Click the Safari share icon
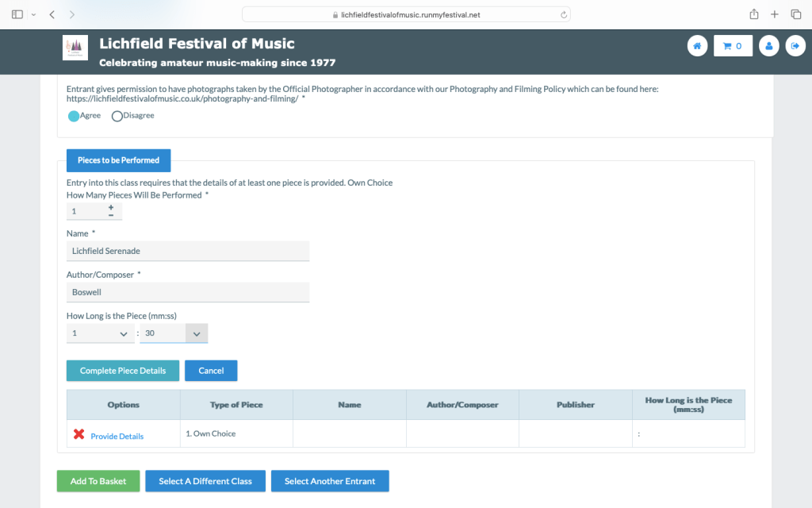 point(754,14)
